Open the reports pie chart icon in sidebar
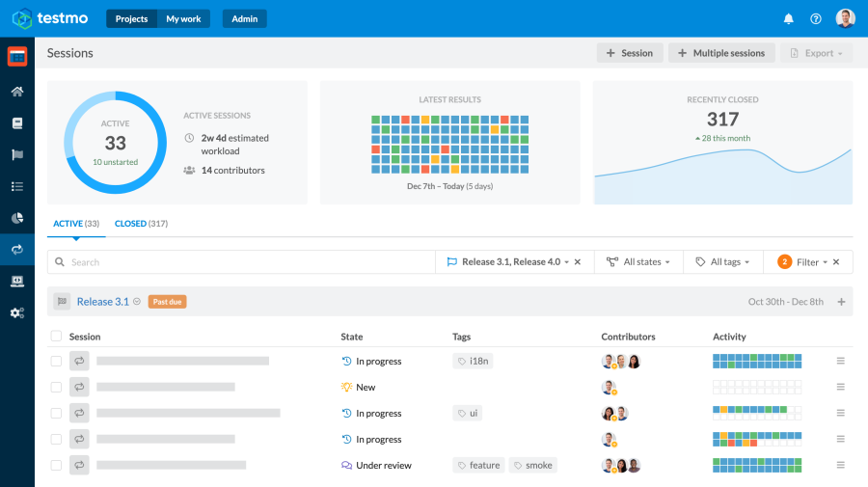The height and width of the screenshot is (487, 868). tap(17, 218)
